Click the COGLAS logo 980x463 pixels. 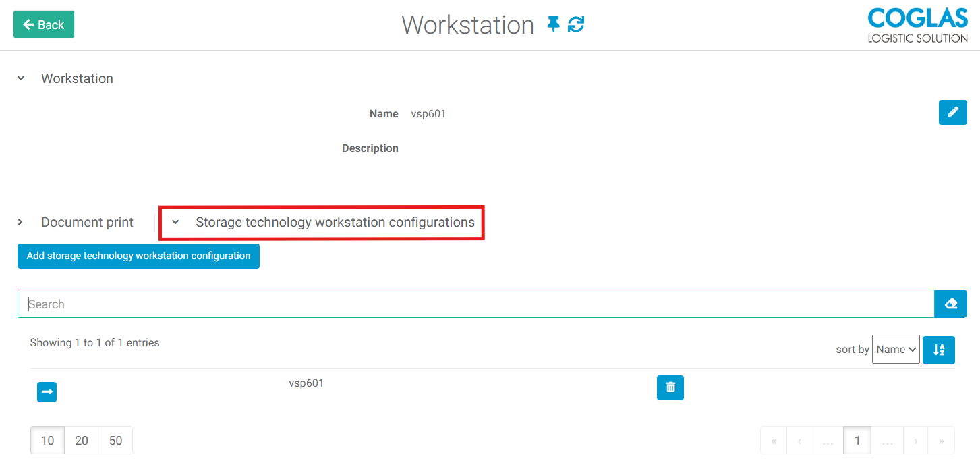point(917,26)
